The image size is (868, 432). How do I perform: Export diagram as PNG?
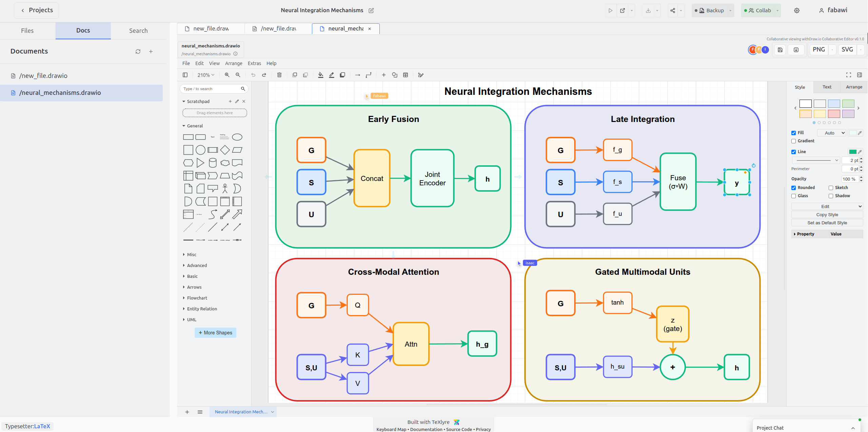[x=819, y=49]
